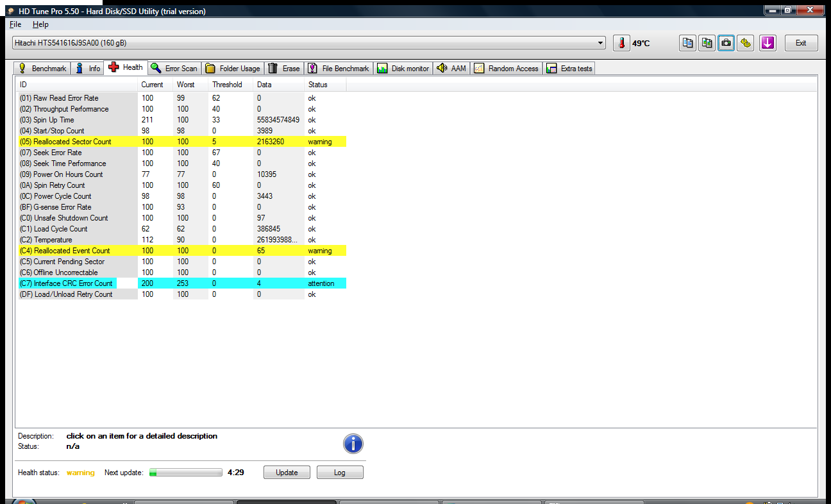Select the (02) Throughput Performance row

pos(181,109)
